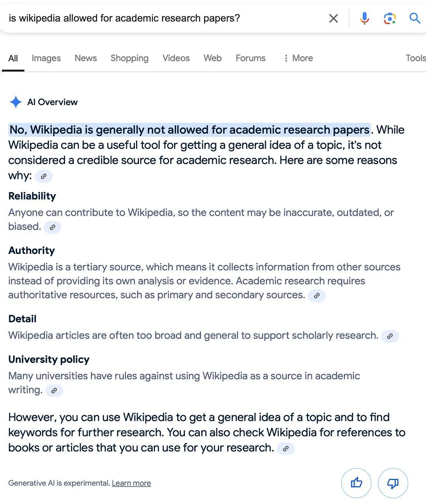Open source link beside "reasons why:"
426x504 pixels.
tap(44, 176)
